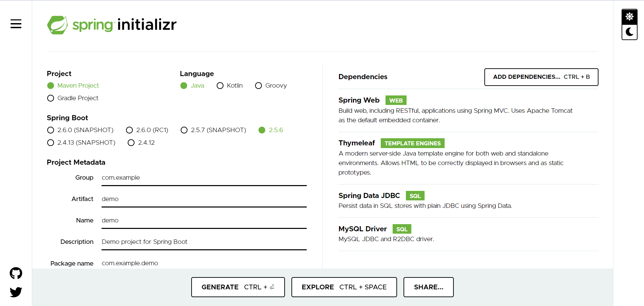Click the SQL badge beside Spring Data JDBC
This screenshot has height=306, width=644.
(x=415, y=196)
